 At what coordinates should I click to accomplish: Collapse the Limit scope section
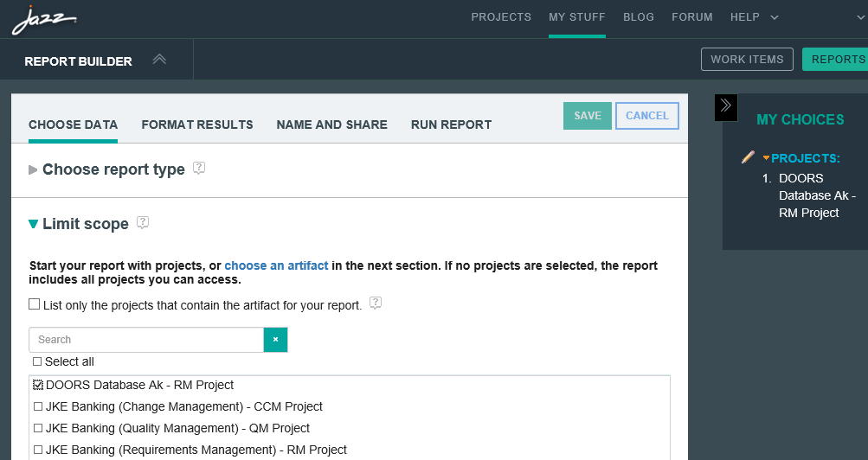(33, 224)
